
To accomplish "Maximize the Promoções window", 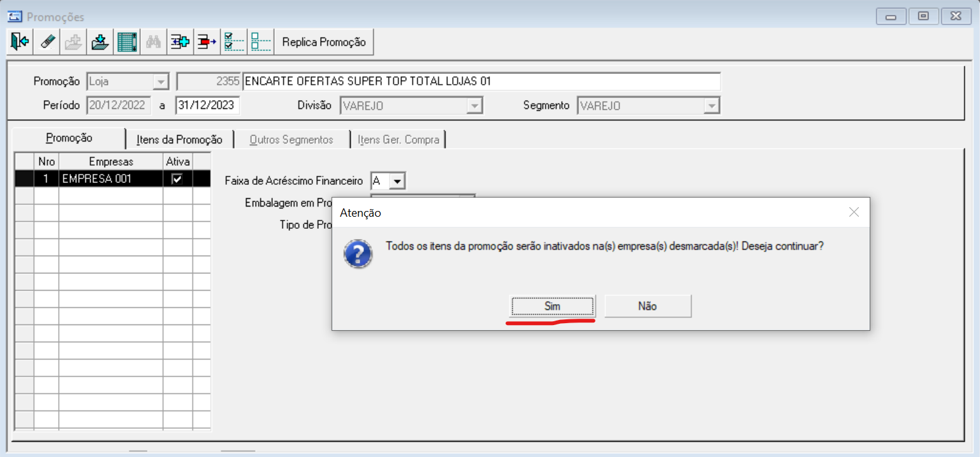I will click(x=923, y=17).
